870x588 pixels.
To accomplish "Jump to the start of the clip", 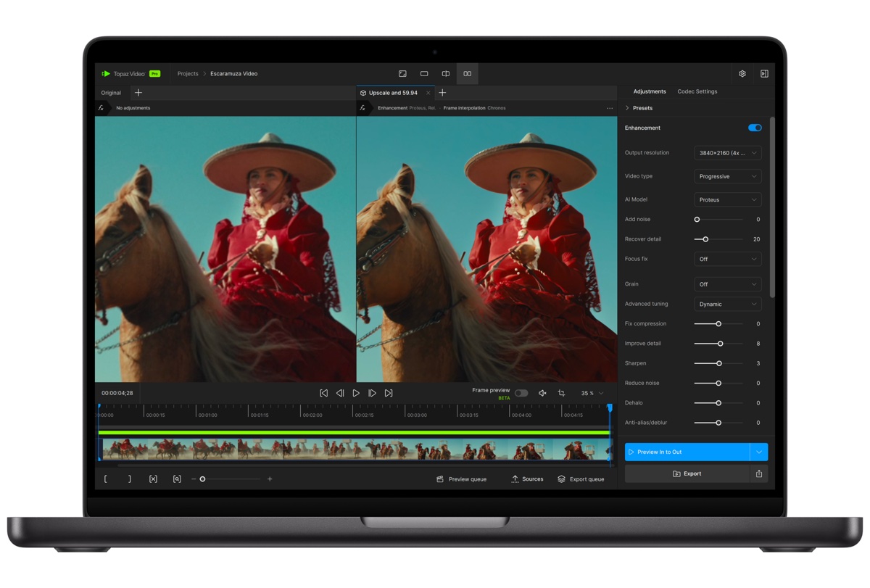I will 324,393.
